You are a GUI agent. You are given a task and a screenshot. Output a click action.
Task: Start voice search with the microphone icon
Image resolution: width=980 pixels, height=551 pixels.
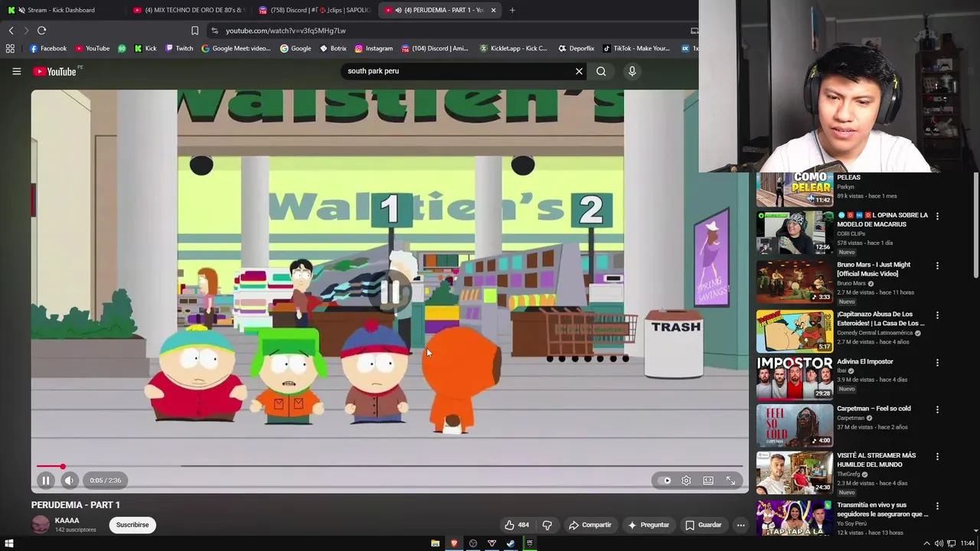coord(632,71)
